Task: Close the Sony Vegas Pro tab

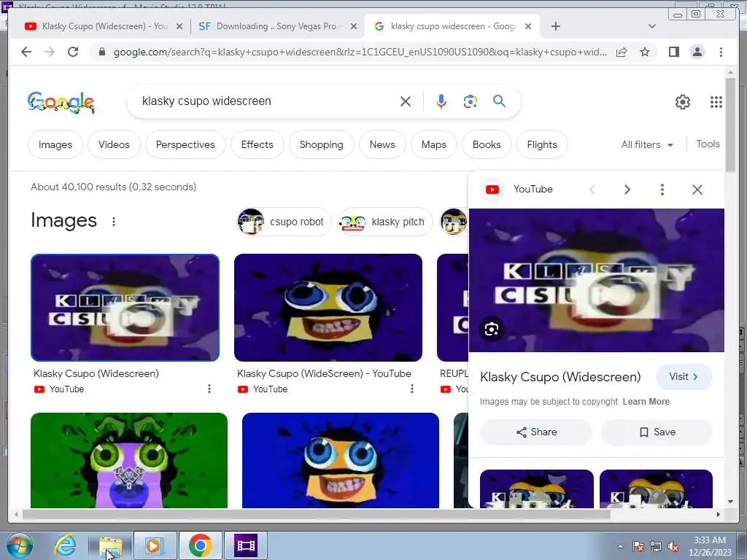Action: (x=354, y=26)
